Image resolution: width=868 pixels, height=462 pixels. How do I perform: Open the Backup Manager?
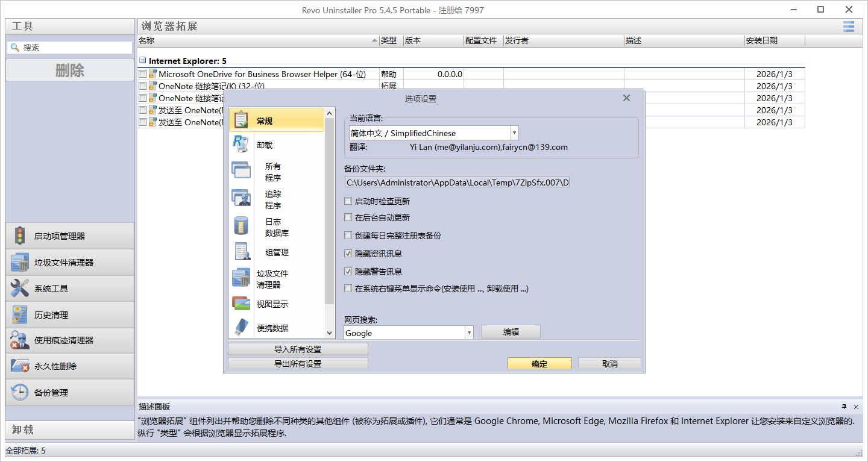click(x=60, y=392)
